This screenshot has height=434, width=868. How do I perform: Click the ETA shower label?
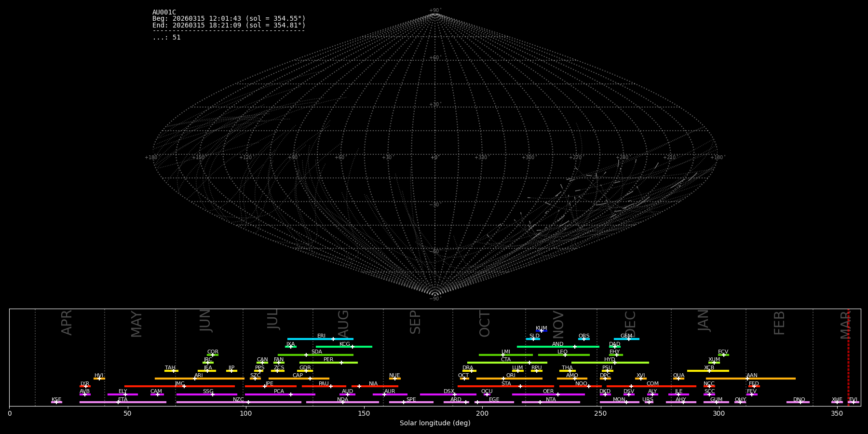click(123, 400)
